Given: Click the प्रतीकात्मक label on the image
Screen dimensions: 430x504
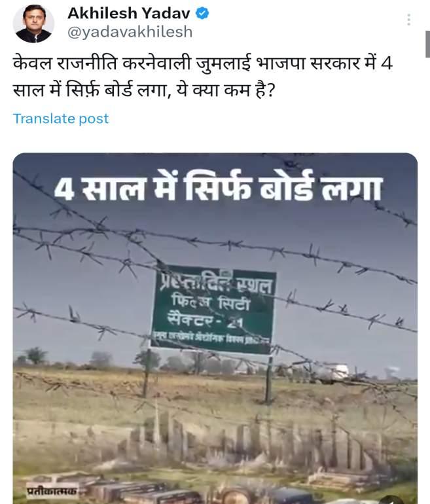Looking at the screenshot, I should 52,491.
